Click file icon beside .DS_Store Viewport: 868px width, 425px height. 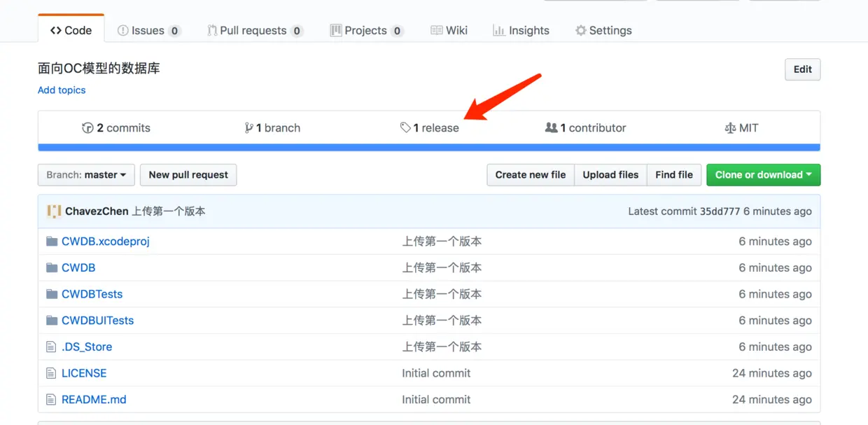pos(50,347)
